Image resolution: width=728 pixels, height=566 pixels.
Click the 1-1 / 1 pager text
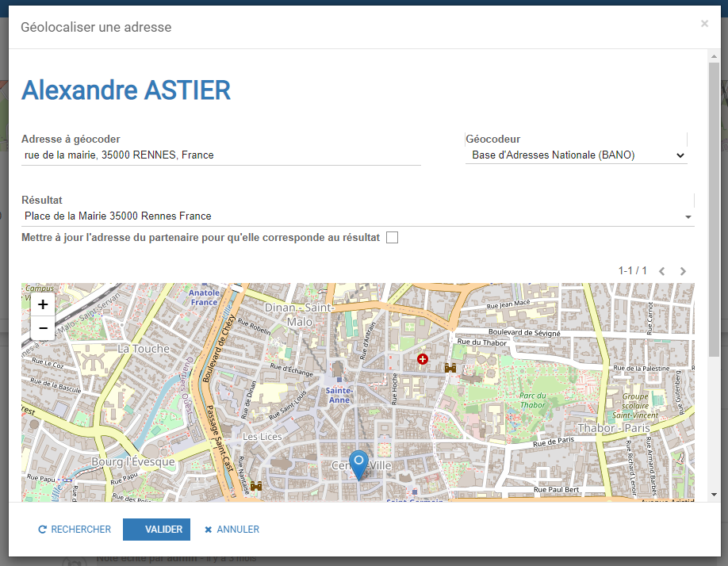click(x=632, y=270)
